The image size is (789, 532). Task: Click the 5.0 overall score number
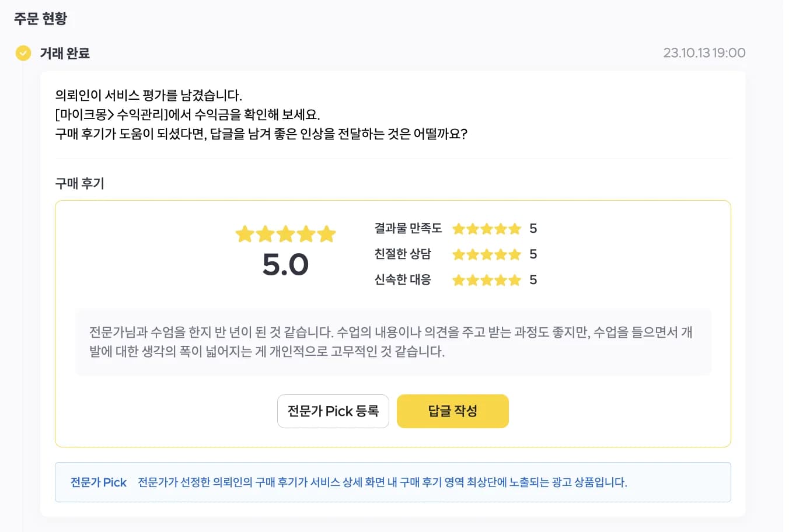tap(285, 265)
